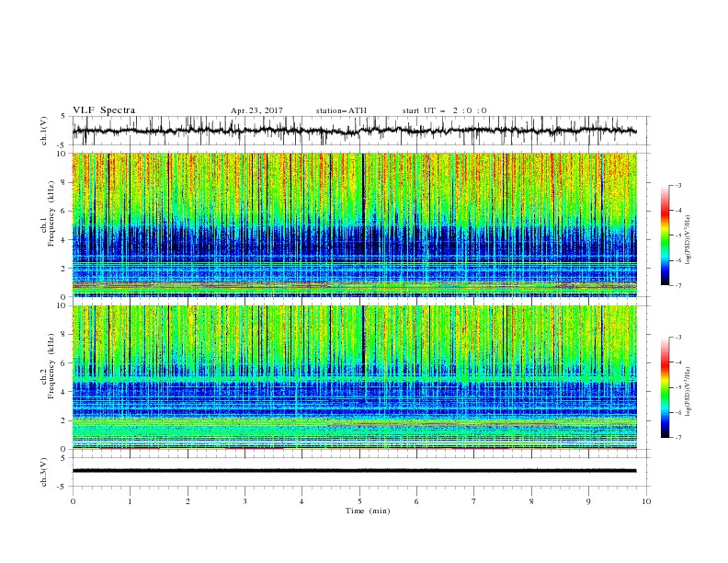Click the "-5" tick on ch.2 colorbar
Screen dimensions: 728x563
(x=677, y=387)
